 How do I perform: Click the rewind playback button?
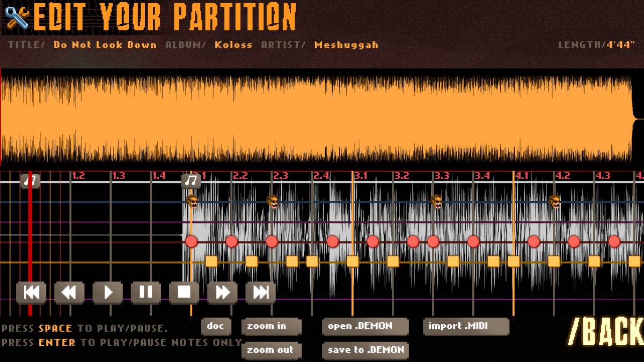(69, 292)
